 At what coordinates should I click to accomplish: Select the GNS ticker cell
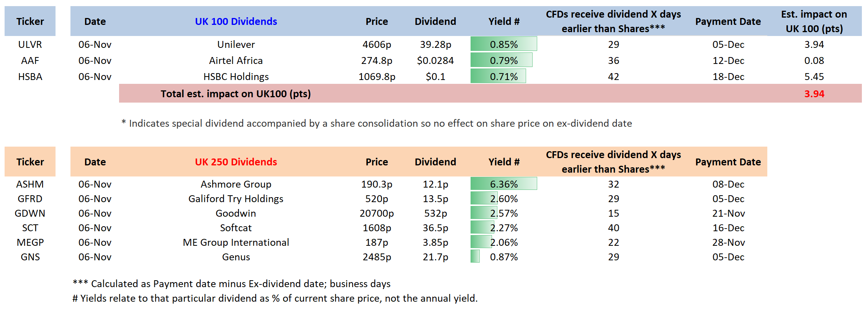(30, 257)
